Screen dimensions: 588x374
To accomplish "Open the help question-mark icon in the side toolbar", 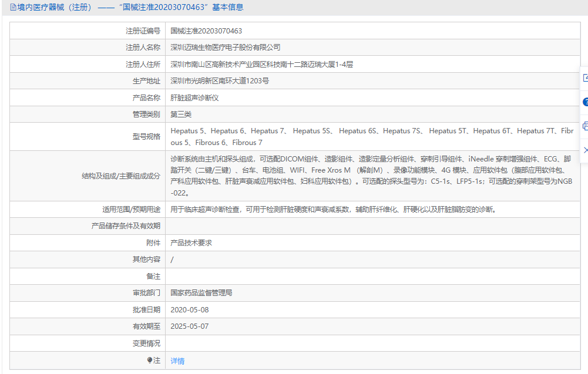I will [x=586, y=102].
